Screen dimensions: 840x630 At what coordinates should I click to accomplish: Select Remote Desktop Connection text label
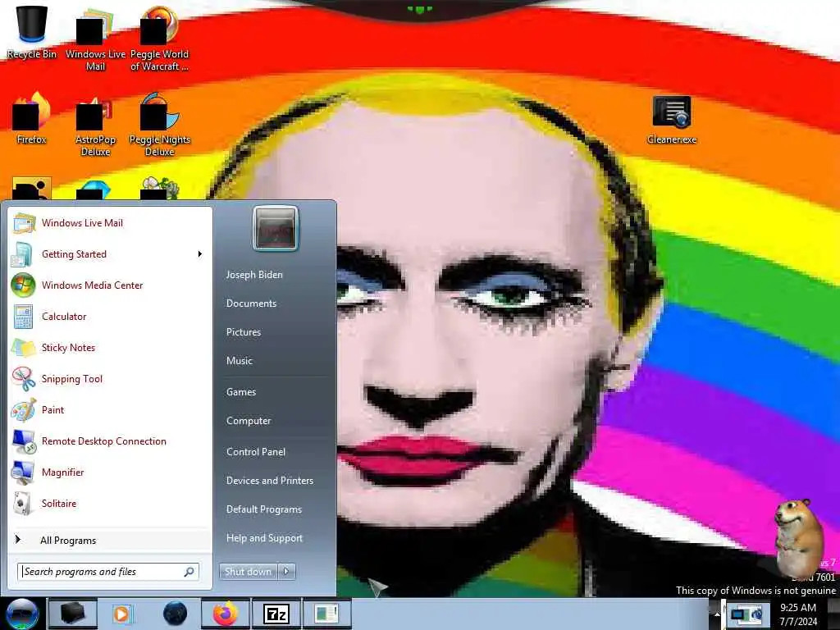[x=104, y=441]
